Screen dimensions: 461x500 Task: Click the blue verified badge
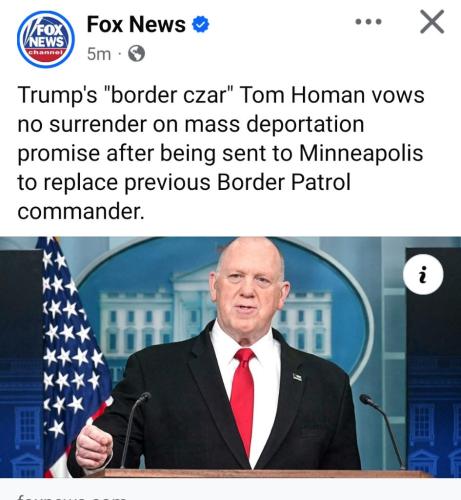[x=201, y=24]
